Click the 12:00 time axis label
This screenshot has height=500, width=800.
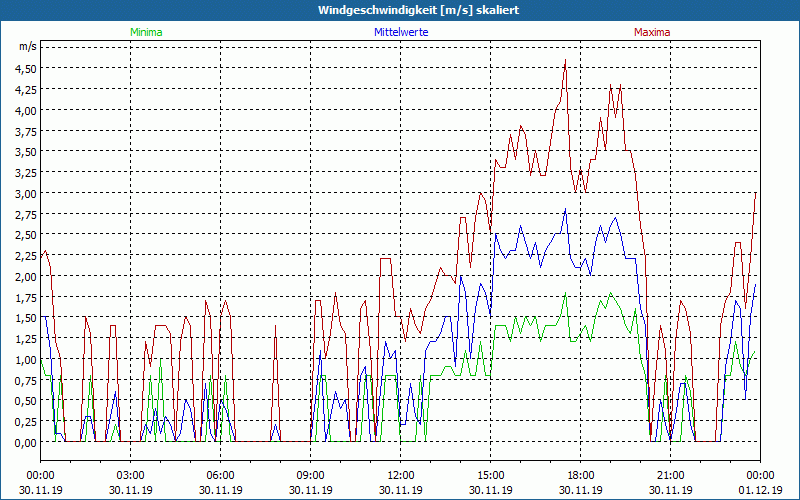tap(401, 476)
